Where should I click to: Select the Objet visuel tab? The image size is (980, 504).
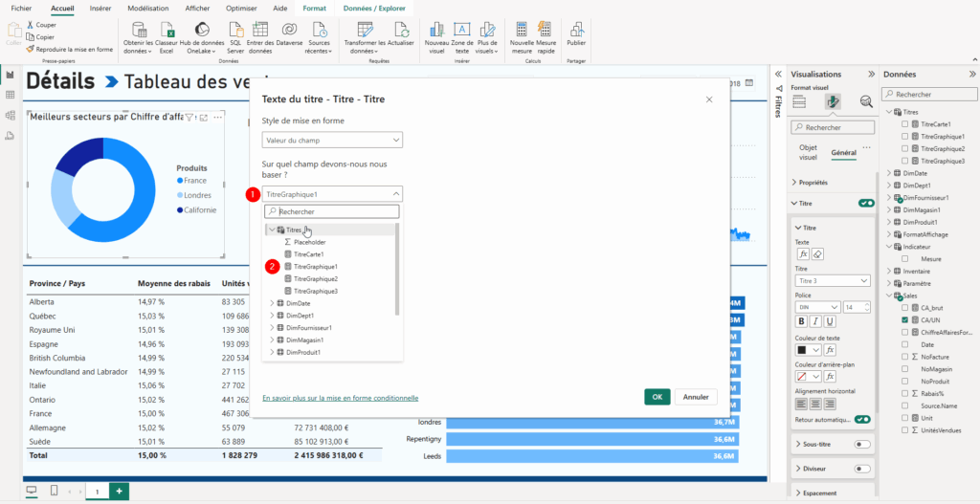click(808, 152)
